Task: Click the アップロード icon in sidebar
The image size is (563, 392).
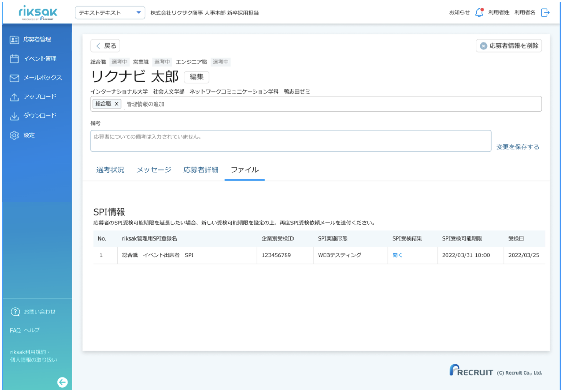Action: tap(14, 97)
